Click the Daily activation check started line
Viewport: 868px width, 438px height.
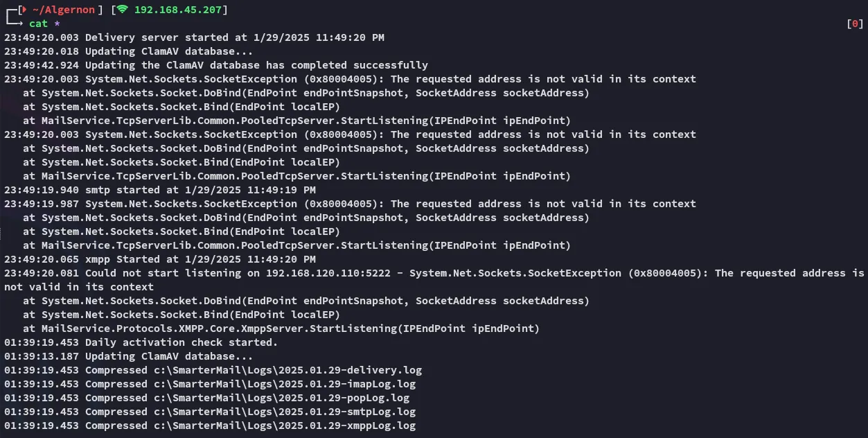point(141,342)
